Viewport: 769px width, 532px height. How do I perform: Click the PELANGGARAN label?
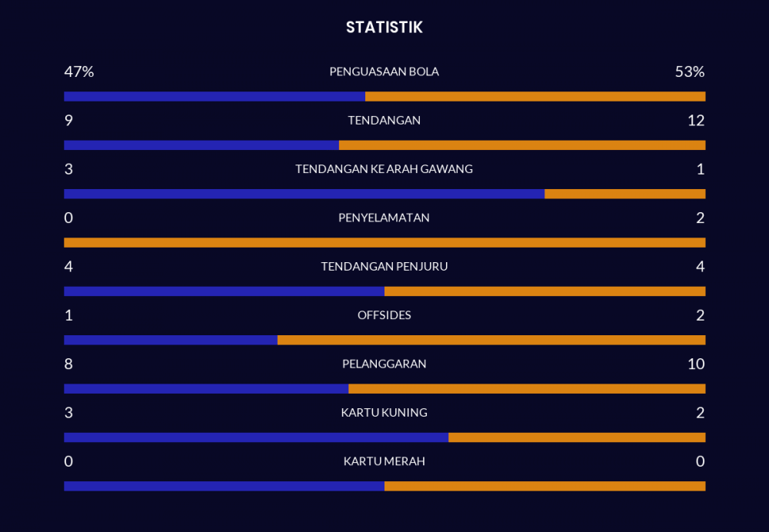point(384,364)
